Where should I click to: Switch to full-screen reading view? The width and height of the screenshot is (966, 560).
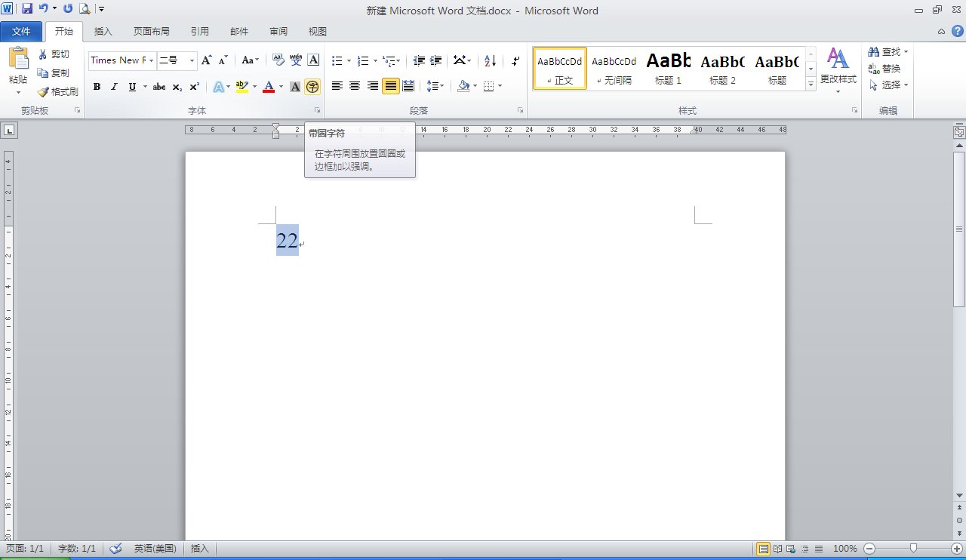(x=777, y=549)
